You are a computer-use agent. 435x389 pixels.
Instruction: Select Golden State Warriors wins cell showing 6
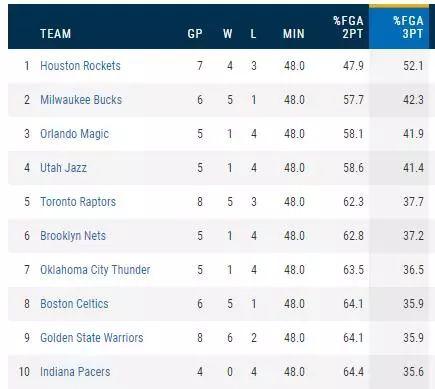230,338
